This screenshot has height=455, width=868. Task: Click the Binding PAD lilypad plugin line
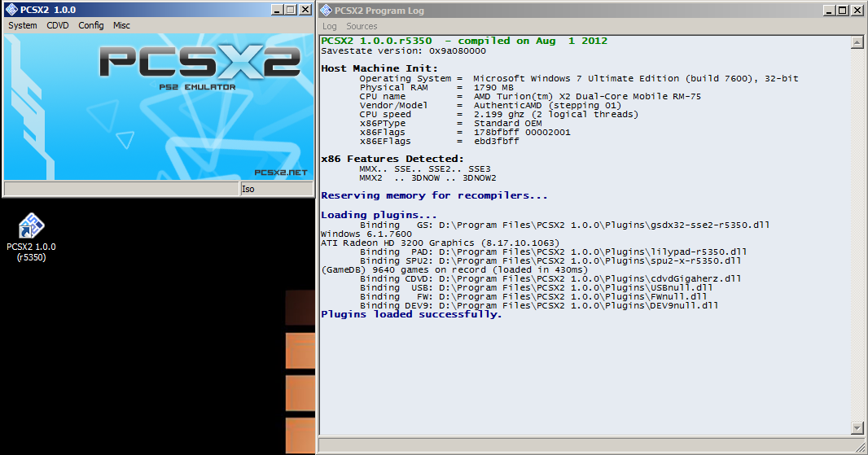click(553, 252)
